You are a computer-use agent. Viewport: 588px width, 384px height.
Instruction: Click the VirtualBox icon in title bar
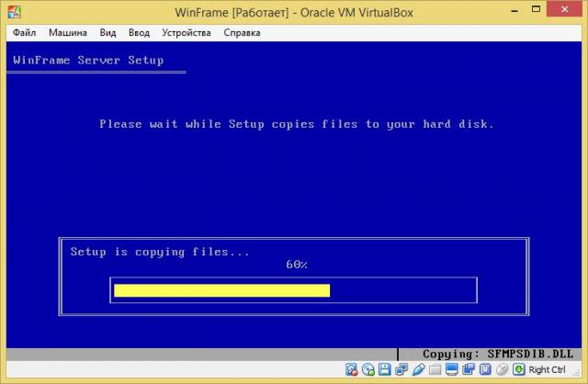click(15, 12)
